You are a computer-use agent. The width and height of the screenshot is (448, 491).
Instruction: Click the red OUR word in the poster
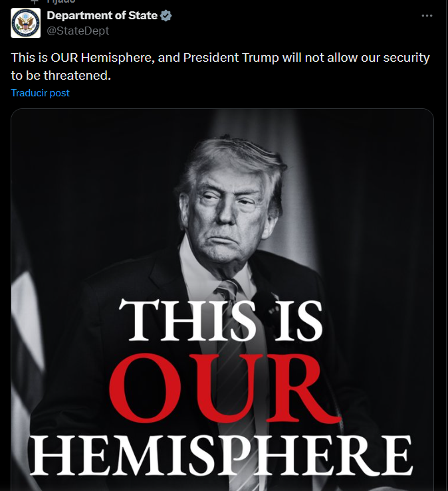pos(225,388)
